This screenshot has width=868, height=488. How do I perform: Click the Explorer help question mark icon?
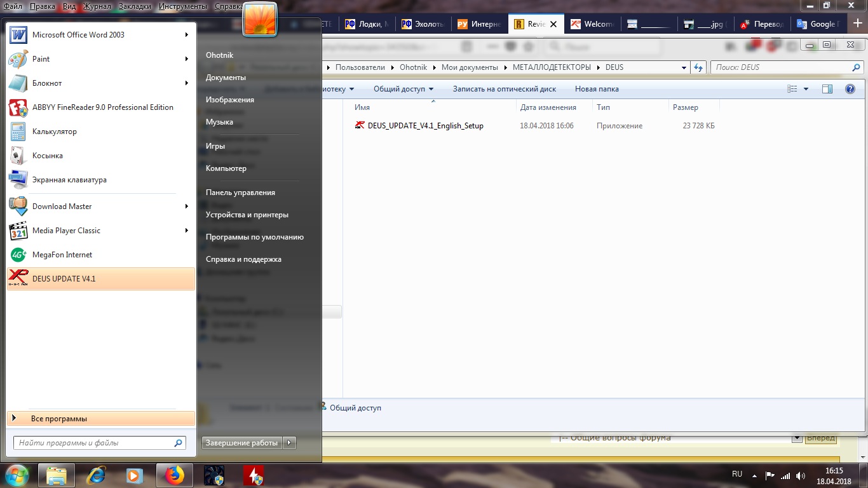tap(850, 89)
